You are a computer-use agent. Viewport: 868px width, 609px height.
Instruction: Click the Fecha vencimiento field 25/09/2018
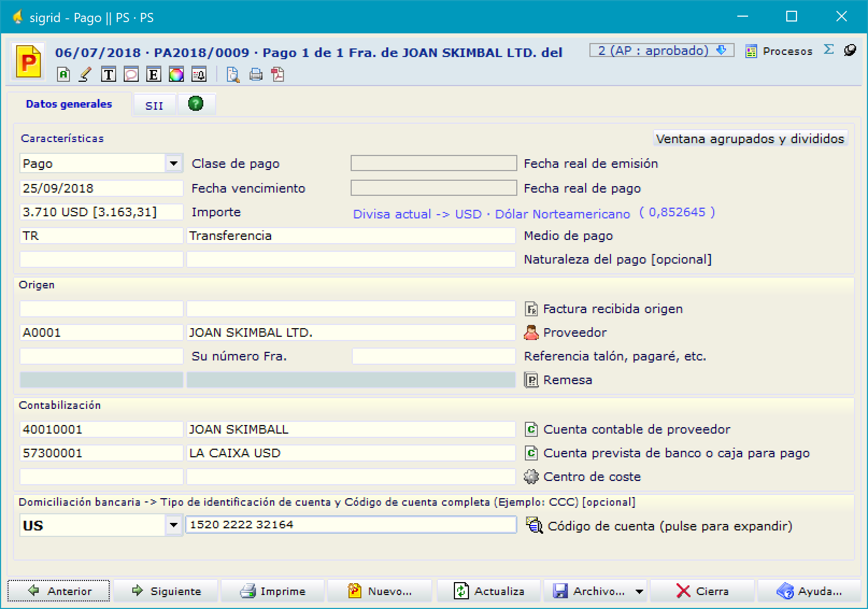pos(102,188)
